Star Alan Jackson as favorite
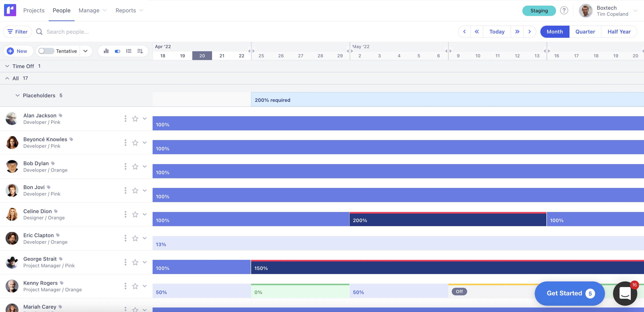Viewport: 644px width, 312px height. click(x=135, y=119)
